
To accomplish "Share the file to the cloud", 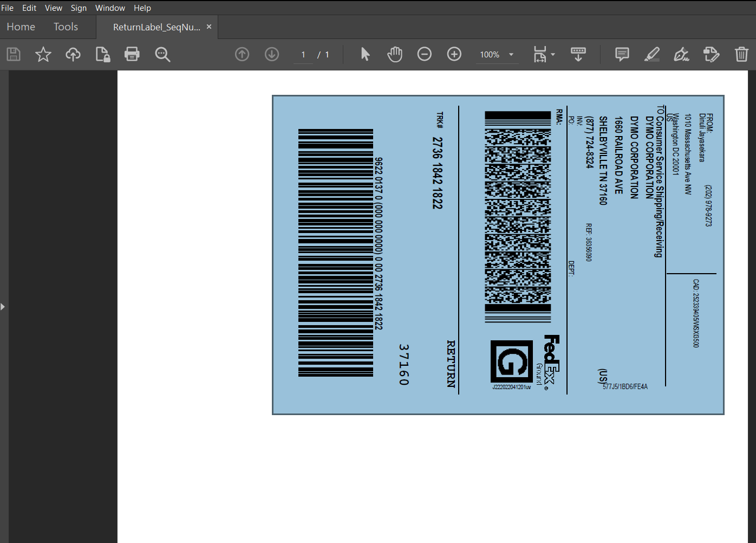I will coord(73,54).
